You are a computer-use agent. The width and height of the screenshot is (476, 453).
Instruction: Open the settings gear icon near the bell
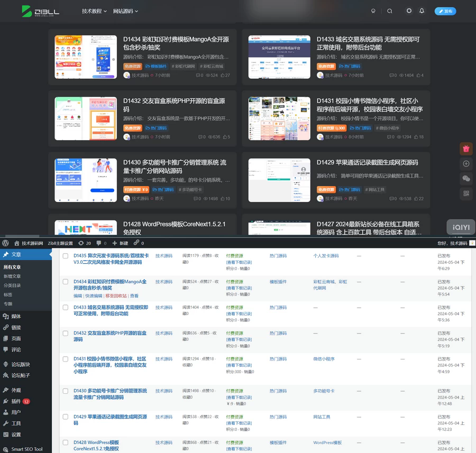408,11
